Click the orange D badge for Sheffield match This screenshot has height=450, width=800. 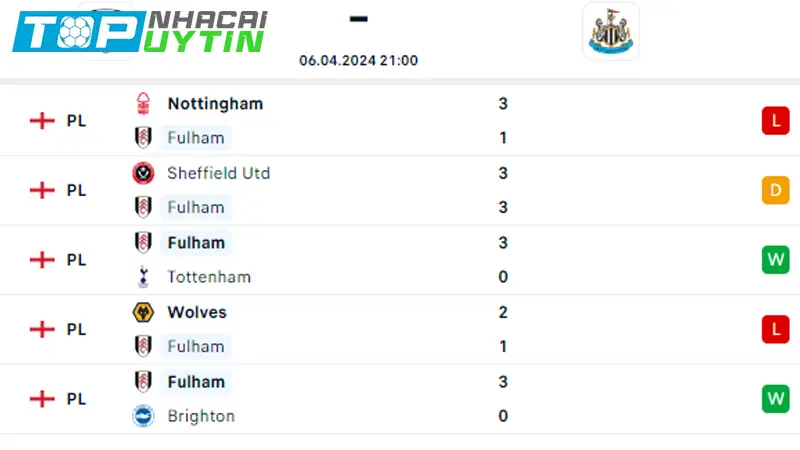pos(775,190)
